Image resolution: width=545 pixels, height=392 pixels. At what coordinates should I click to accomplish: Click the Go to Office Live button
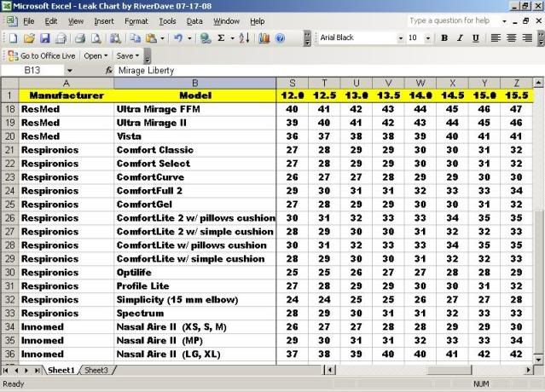[43, 56]
